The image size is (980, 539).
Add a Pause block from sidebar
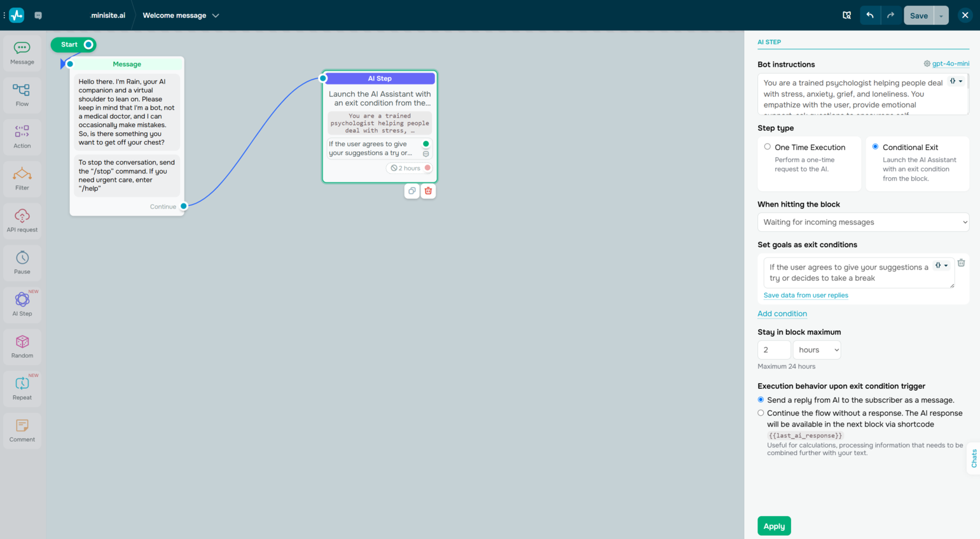coord(22,263)
